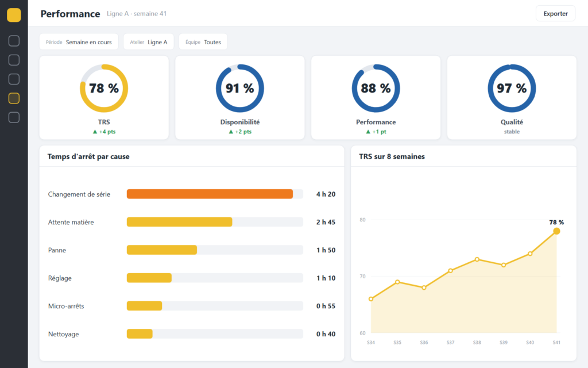Click the "4 h 20" downtime value
This screenshot has height=368, width=588.
point(326,194)
